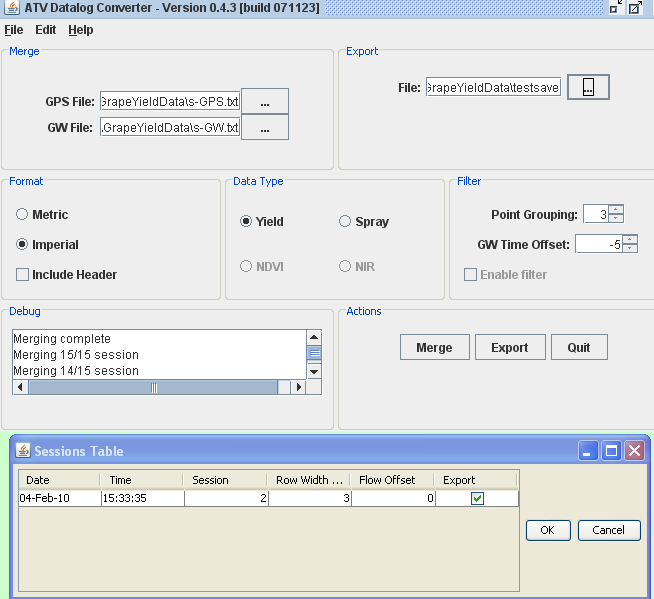Open the Export File browse button

[588, 88]
